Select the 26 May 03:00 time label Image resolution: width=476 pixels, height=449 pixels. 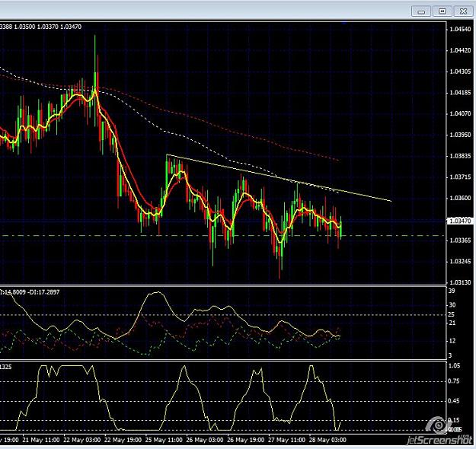205,440
